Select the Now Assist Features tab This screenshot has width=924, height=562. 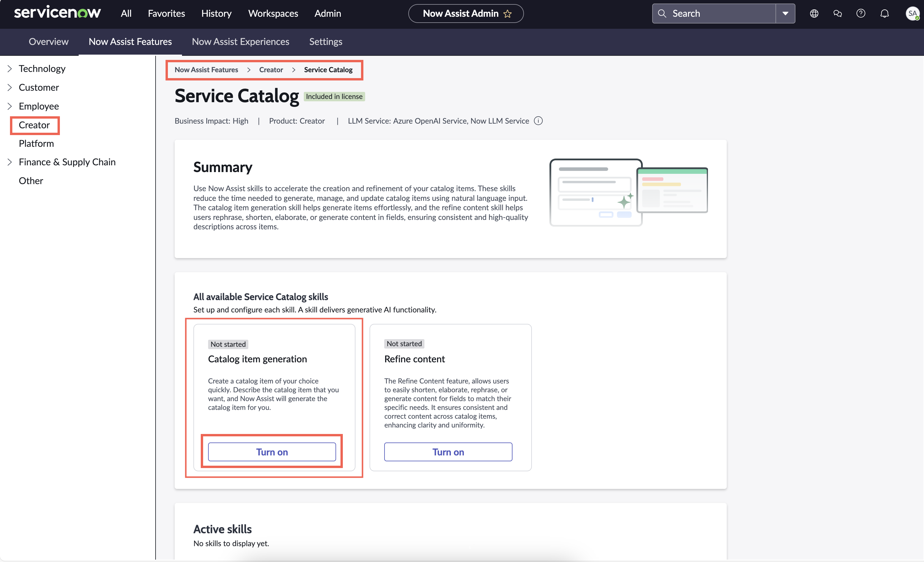(x=130, y=42)
